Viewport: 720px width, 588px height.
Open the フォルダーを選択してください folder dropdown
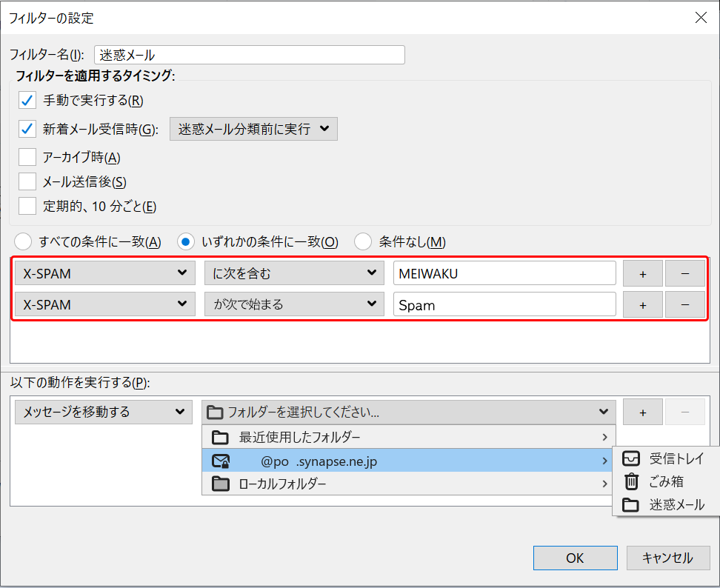[409, 412]
